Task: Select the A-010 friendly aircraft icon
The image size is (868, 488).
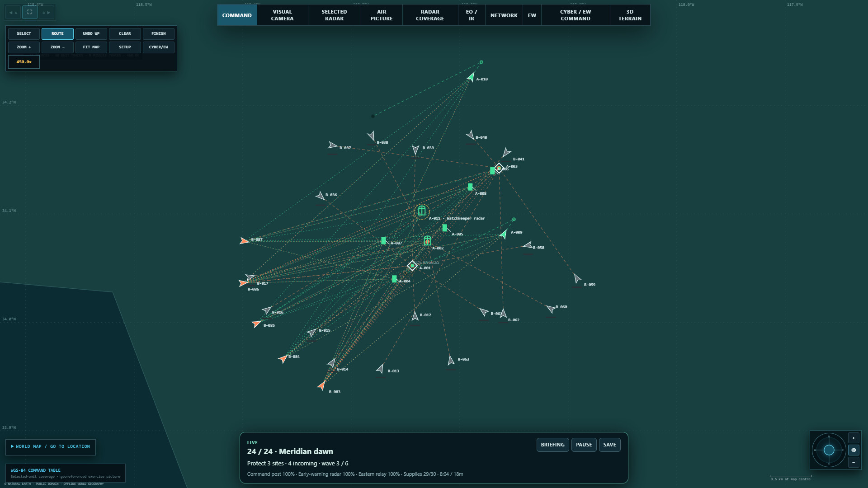Action: (x=471, y=77)
